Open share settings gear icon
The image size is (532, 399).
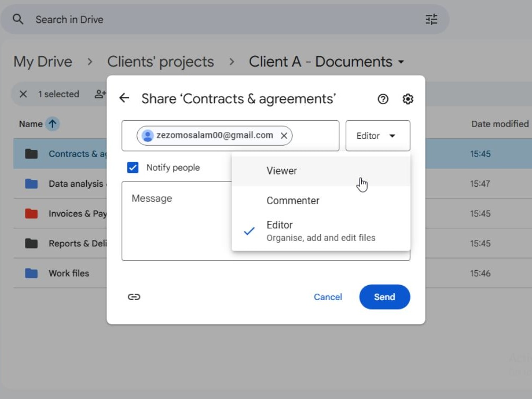pyautogui.click(x=408, y=99)
